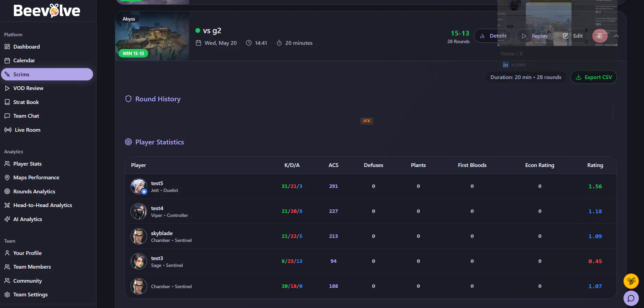This screenshot has width=644, height=308.
Task: Open Maps Performance pin icon
Action: point(7,178)
